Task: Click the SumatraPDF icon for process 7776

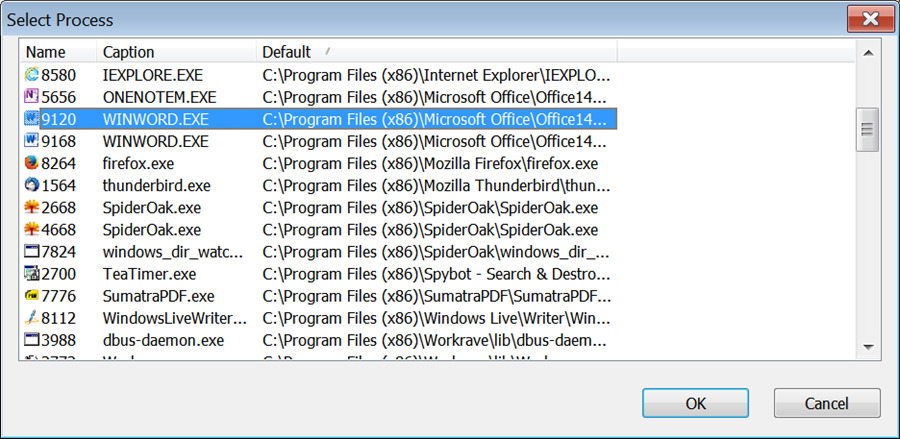Action: click(x=32, y=296)
